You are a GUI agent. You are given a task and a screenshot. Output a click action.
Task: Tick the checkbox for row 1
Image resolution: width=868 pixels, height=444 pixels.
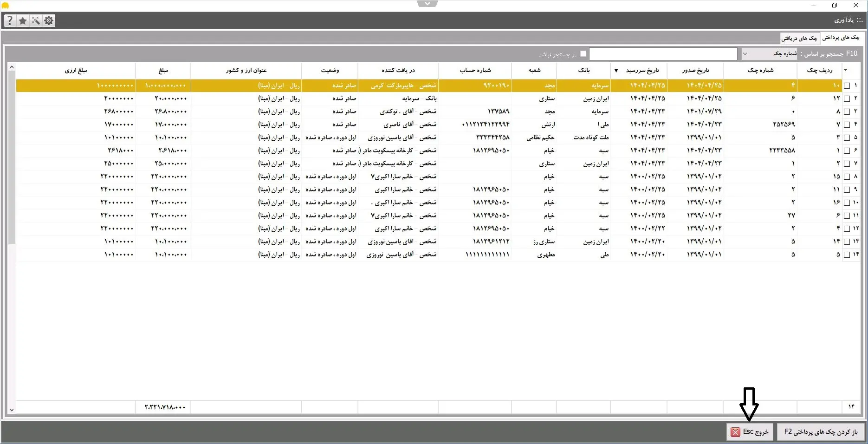847,85
